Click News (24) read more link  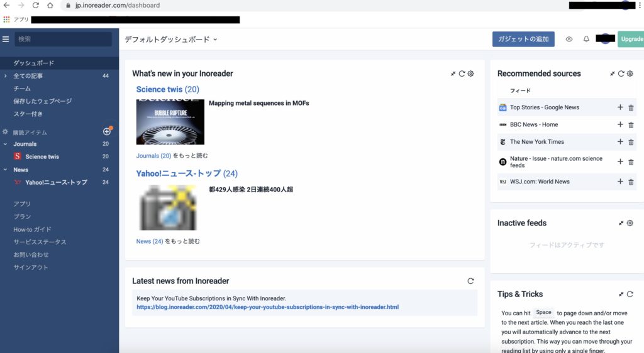point(150,241)
